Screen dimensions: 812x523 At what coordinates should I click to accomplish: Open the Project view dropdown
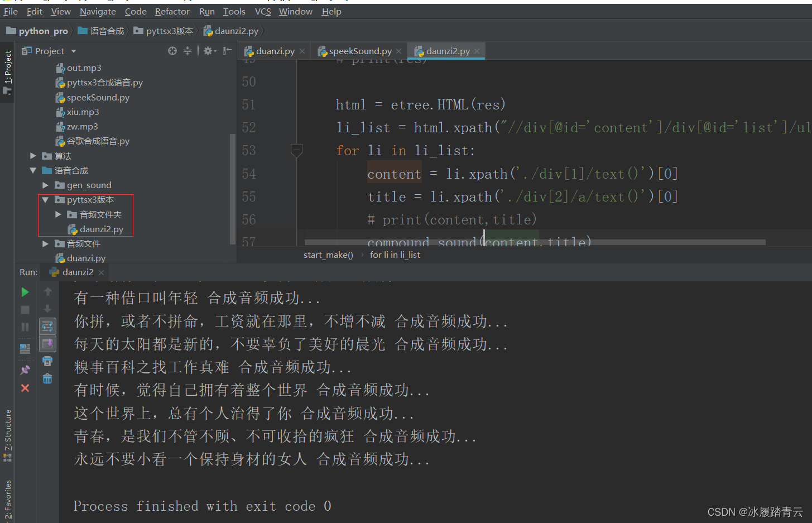click(x=74, y=51)
